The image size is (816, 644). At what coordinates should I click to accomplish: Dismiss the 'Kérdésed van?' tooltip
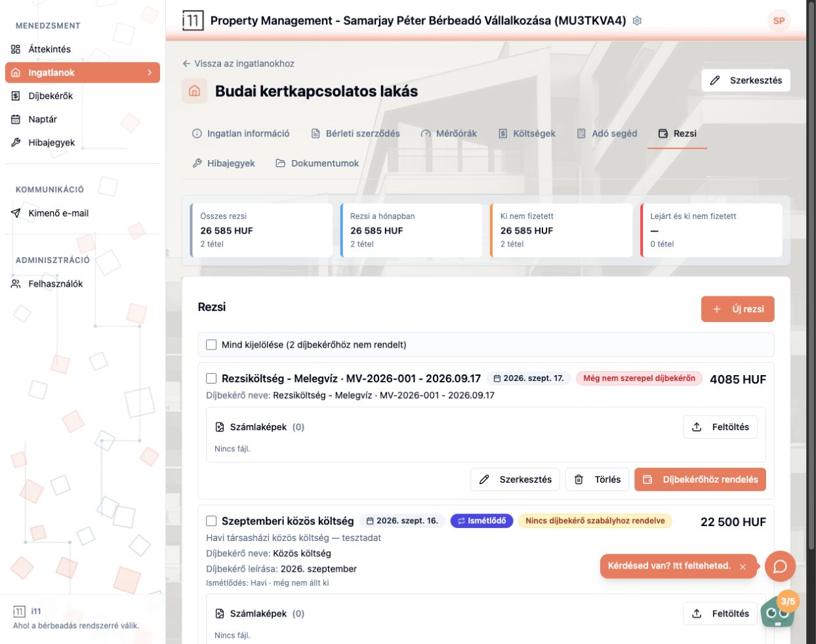tap(743, 567)
